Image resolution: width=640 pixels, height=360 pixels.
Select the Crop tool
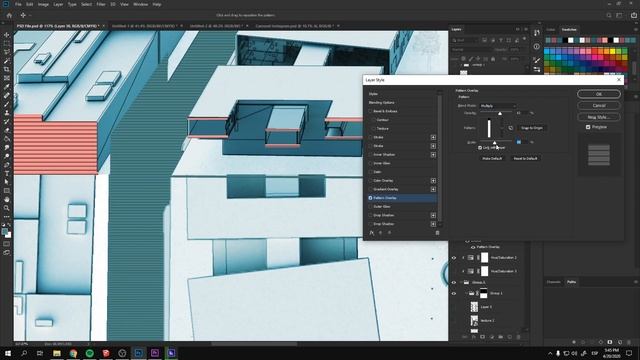click(x=7, y=69)
